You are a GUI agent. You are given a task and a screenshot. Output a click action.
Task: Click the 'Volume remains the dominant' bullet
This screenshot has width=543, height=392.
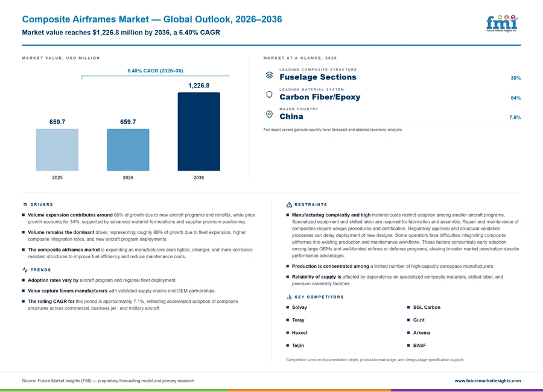137,236
